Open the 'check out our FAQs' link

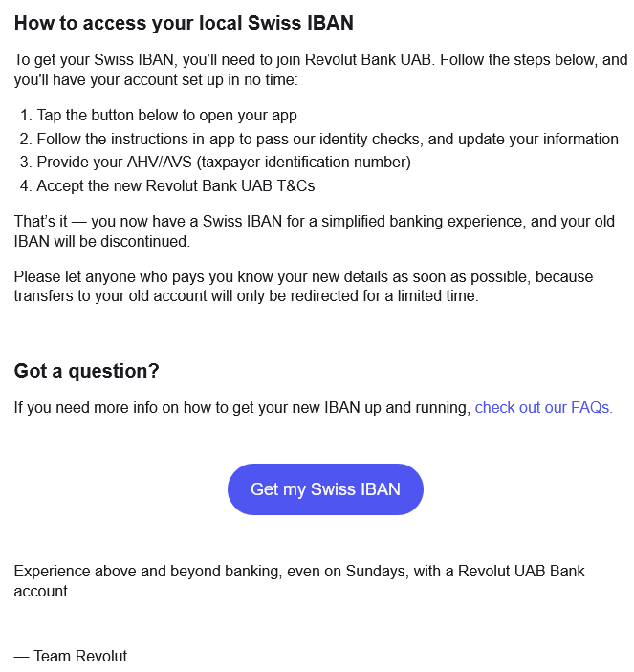click(x=543, y=407)
